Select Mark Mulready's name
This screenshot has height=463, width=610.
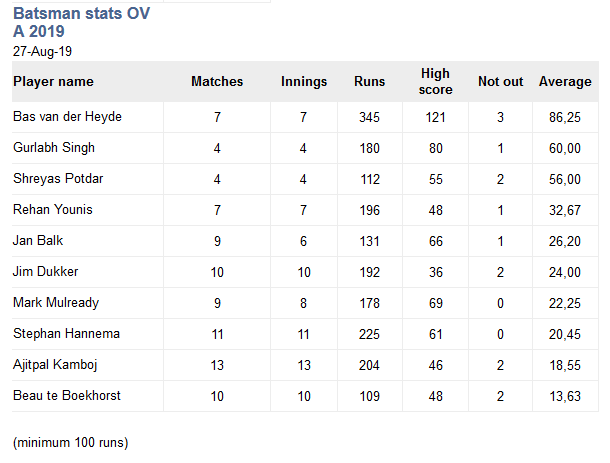56,303
